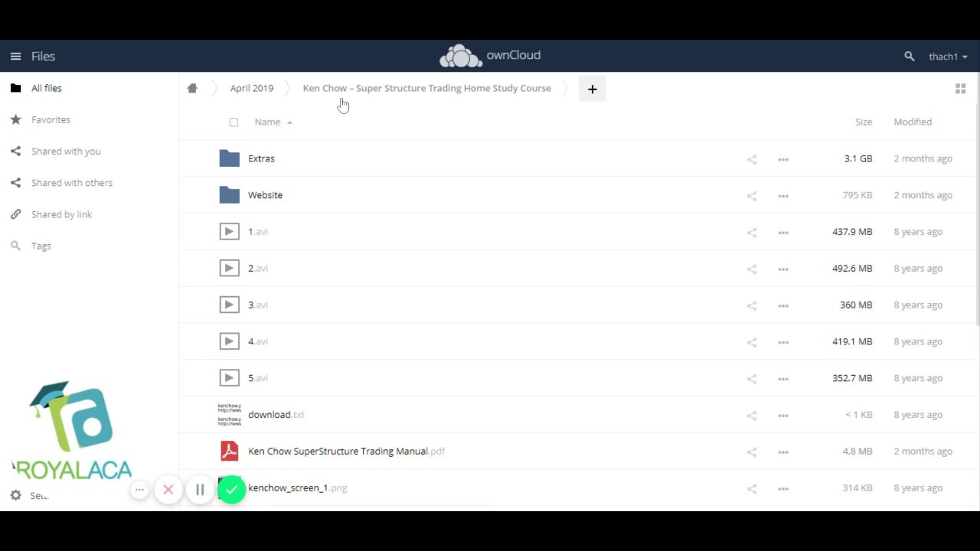Screen dimensions: 980x551
Task: Open more actions for kenchow_screen_1.png
Action: (782, 489)
